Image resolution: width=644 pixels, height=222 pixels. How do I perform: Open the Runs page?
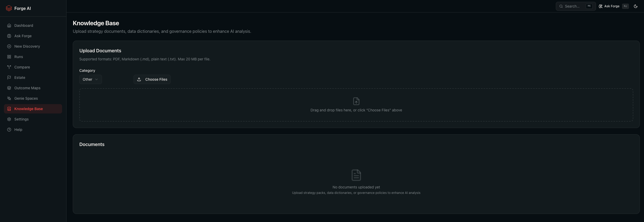[x=33, y=57]
